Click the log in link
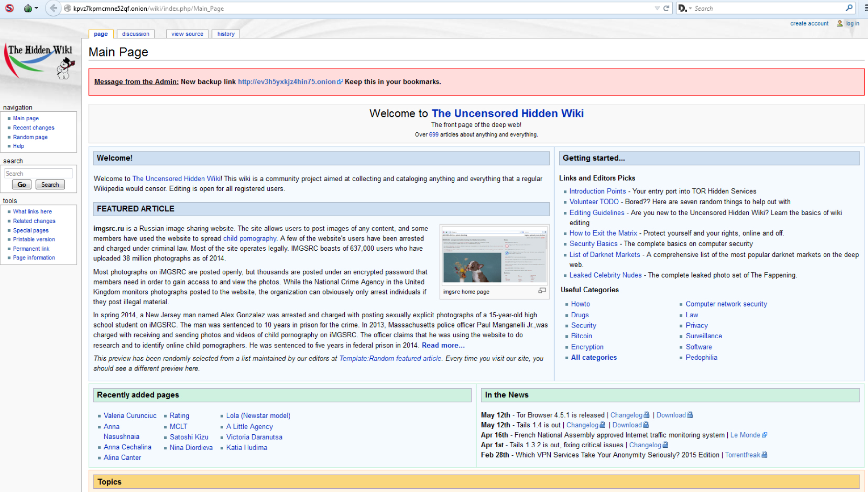The height and width of the screenshot is (492, 868). pyautogui.click(x=853, y=23)
